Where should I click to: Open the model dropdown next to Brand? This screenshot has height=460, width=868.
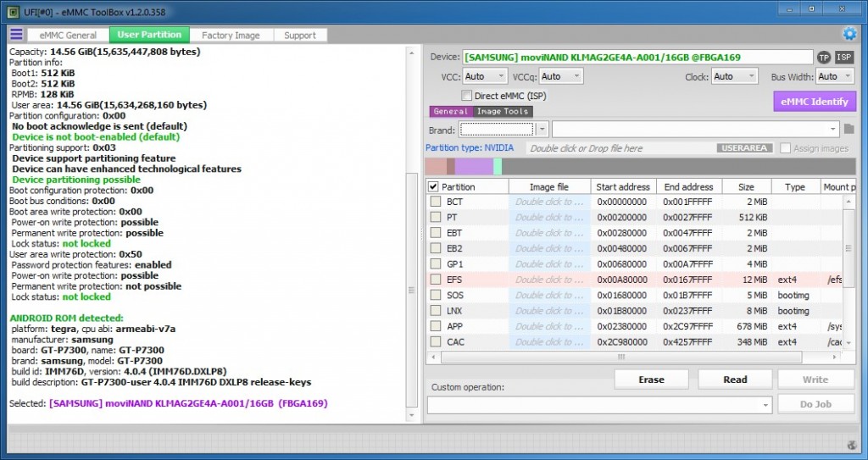[x=695, y=130]
